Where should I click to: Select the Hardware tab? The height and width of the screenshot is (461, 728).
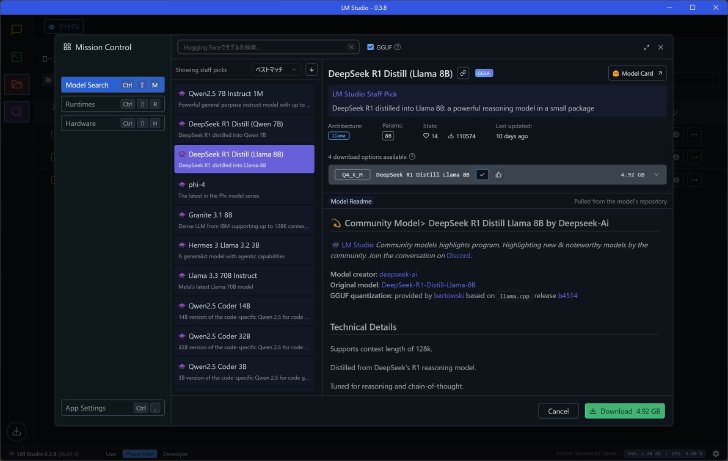pyautogui.click(x=113, y=123)
